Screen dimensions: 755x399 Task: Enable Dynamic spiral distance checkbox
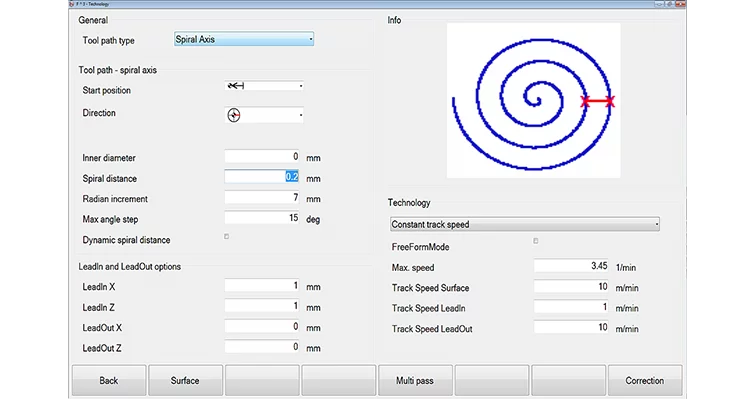point(226,236)
